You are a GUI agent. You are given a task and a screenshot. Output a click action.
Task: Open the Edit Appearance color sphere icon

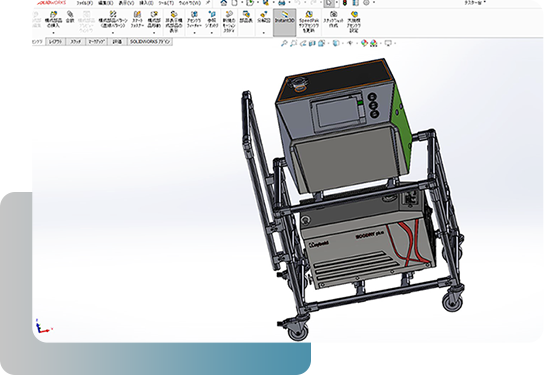tap(364, 43)
